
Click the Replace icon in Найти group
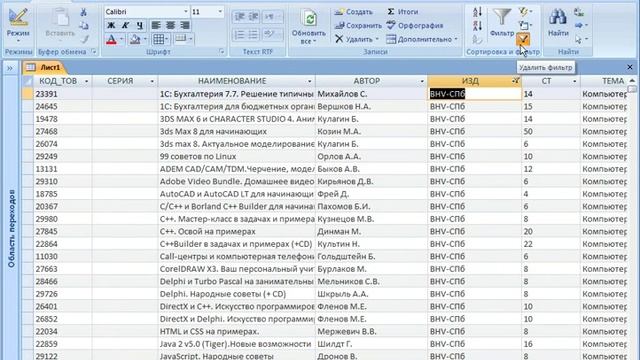pos(579,12)
